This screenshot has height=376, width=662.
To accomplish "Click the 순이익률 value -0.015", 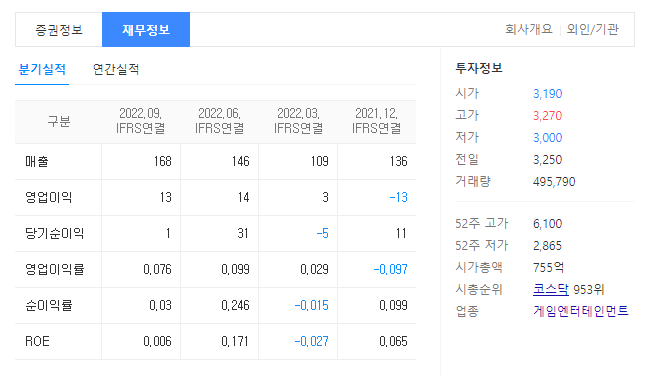I will pyautogui.click(x=312, y=305).
